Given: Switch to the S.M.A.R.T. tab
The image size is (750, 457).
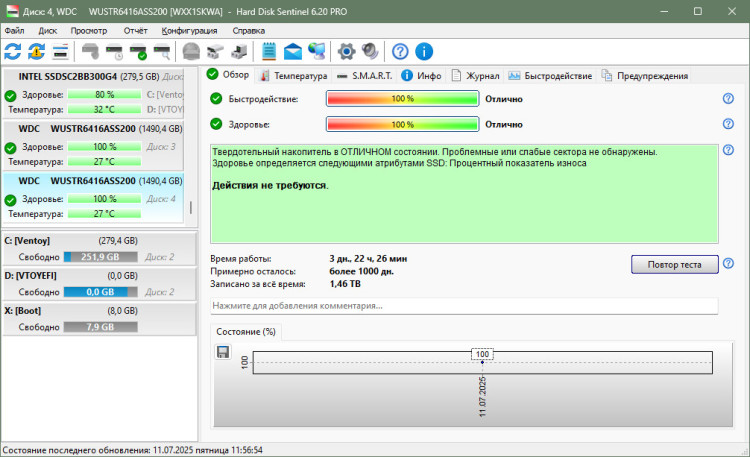Looking at the screenshot, I should pyautogui.click(x=364, y=76).
